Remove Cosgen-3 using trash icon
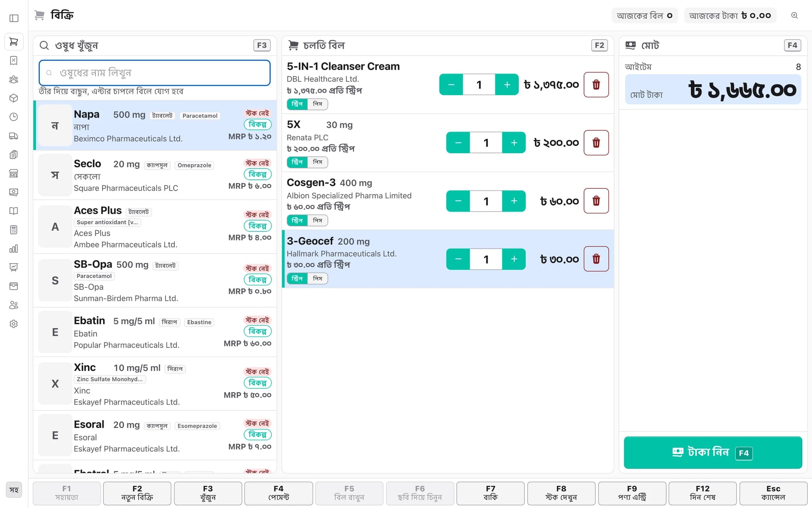 pyautogui.click(x=596, y=201)
